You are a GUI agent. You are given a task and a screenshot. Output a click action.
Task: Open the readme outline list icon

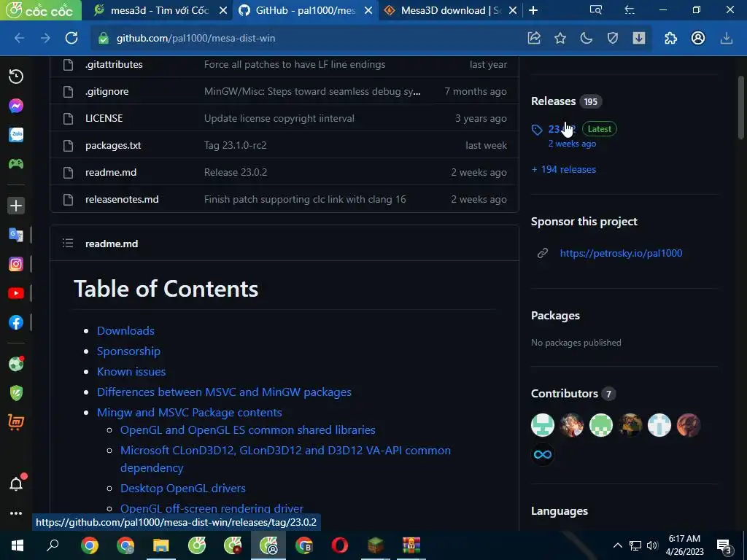point(68,244)
